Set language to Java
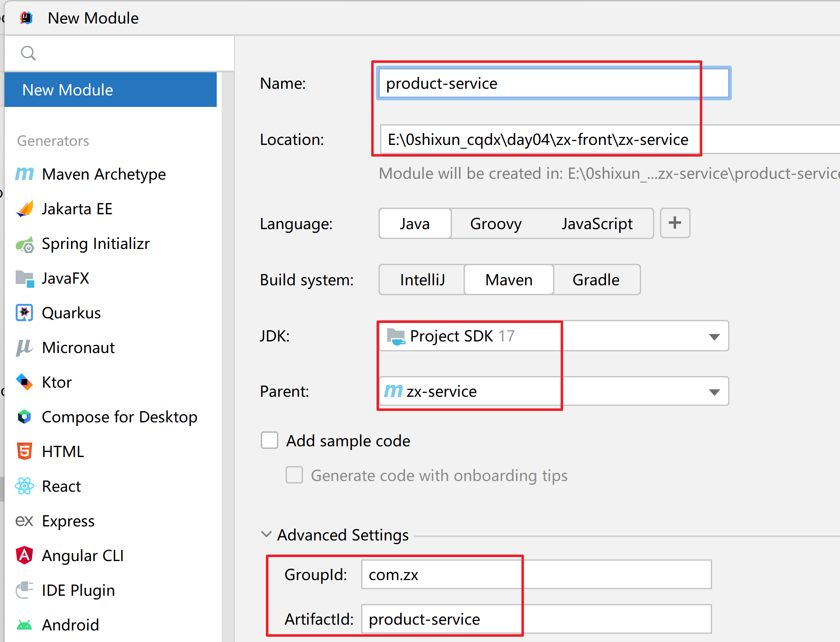 click(415, 224)
